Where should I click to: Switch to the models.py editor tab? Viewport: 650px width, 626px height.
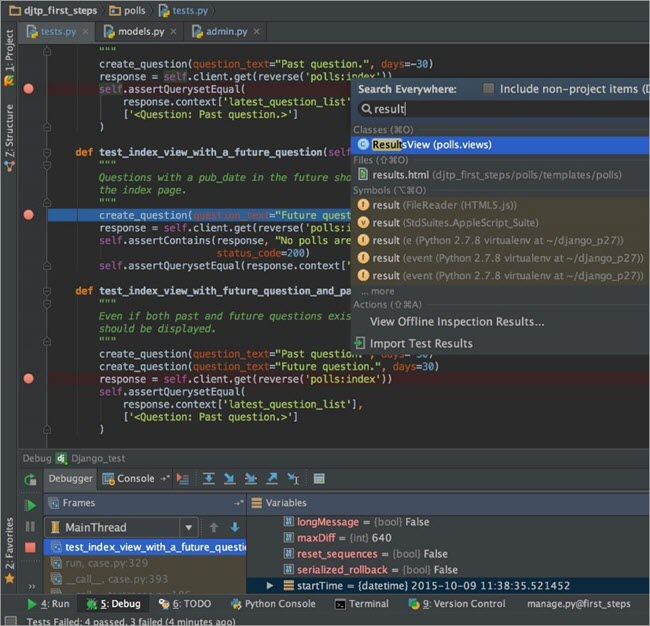(x=139, y=32)
